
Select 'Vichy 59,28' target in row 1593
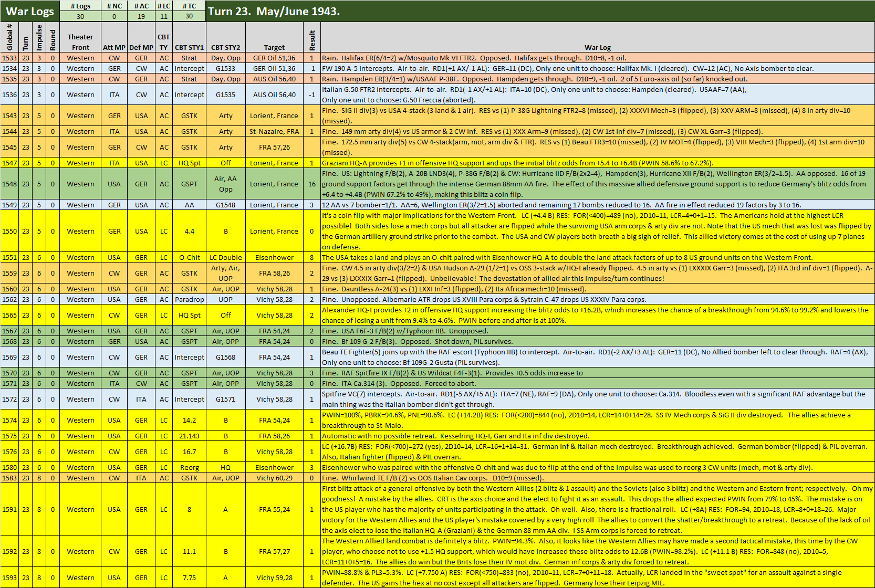(274, 577)
